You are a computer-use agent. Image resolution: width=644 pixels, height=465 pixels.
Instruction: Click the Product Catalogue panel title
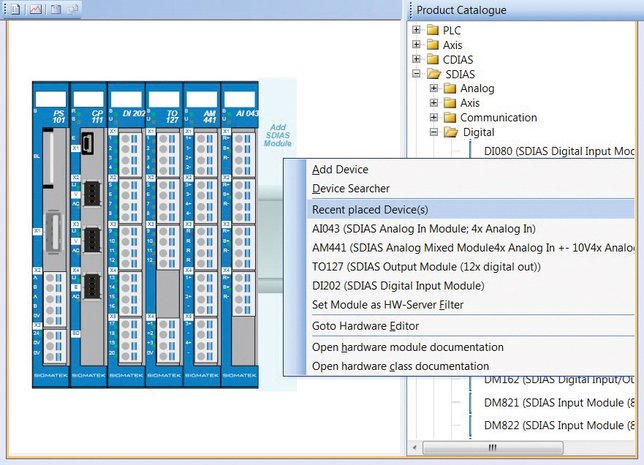click(461, 10)
